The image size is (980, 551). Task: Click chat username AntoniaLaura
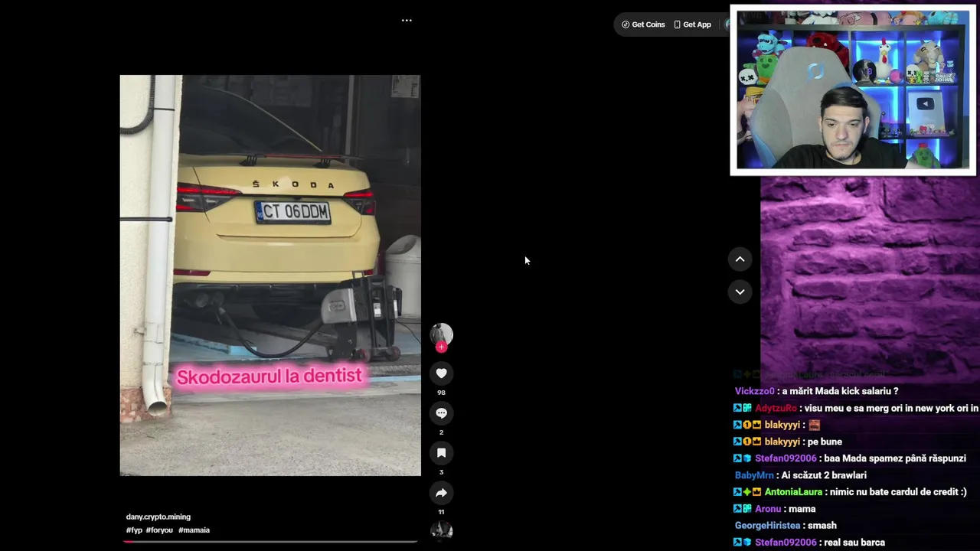(x=793, y=492)
